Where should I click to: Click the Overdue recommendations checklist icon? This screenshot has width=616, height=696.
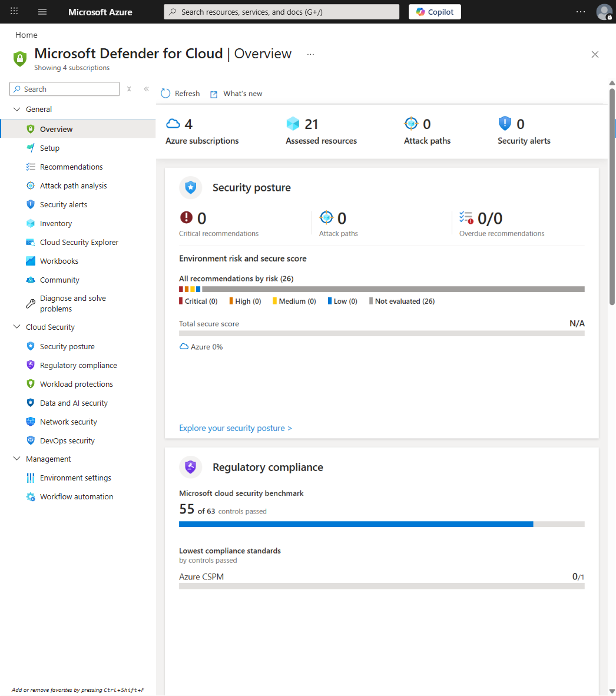click(466, 217)
